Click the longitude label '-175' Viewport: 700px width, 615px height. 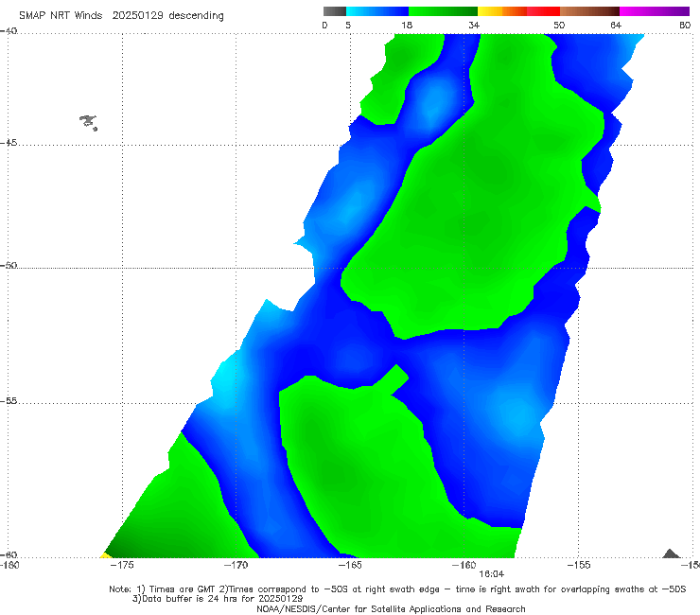click(x=122, y=565)
